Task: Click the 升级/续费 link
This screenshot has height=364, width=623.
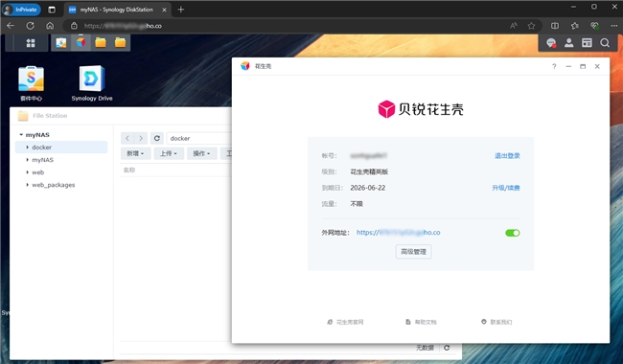Action: [x=506, y=188]
